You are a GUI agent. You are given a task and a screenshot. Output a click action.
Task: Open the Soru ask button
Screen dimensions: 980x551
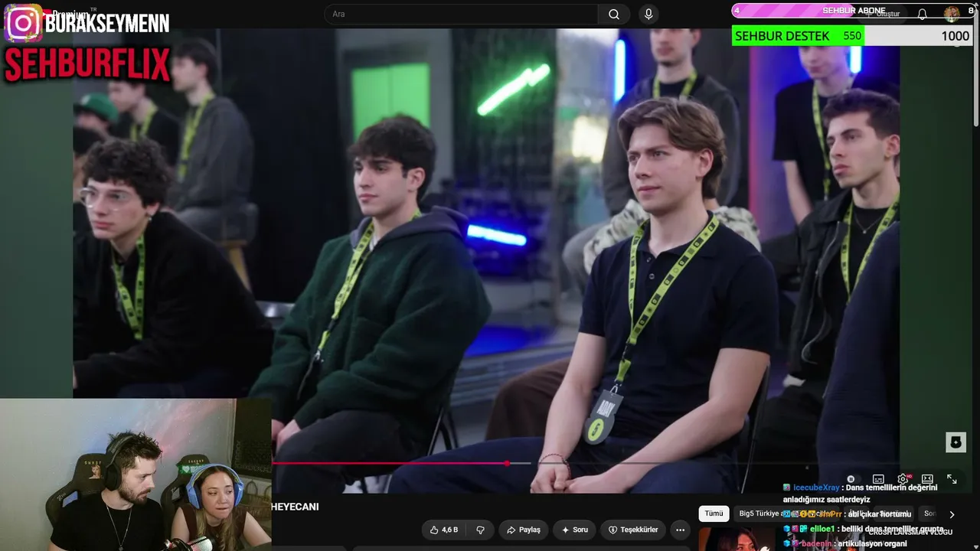click(x=575, y=530)
